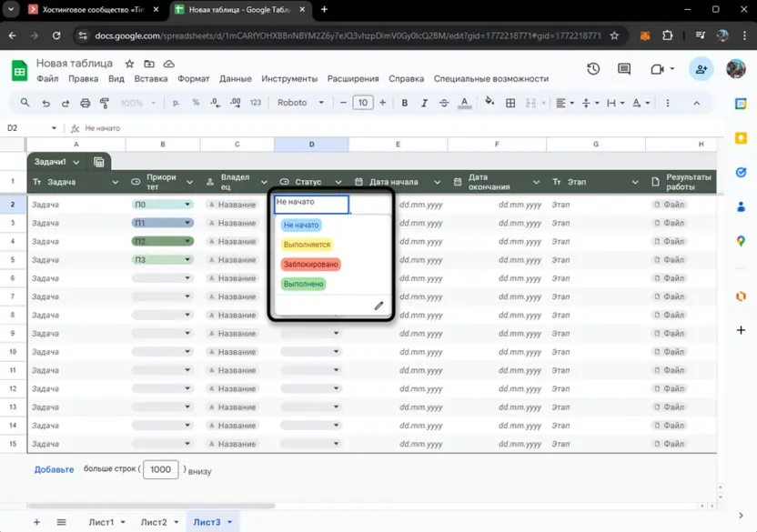Open more toolbar options (three dots)

pyautogui.click(x=668, y=103)
